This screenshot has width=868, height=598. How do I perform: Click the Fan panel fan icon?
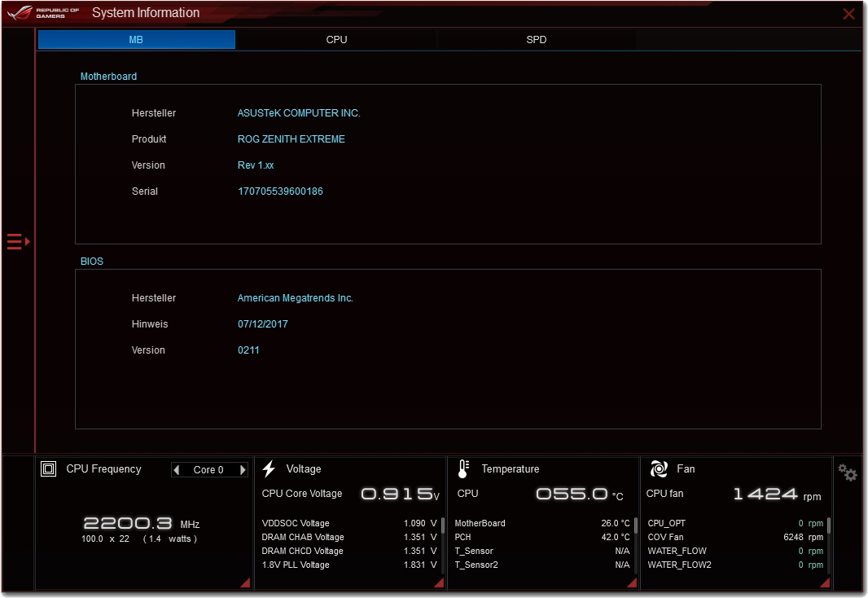tap(659, 469)
